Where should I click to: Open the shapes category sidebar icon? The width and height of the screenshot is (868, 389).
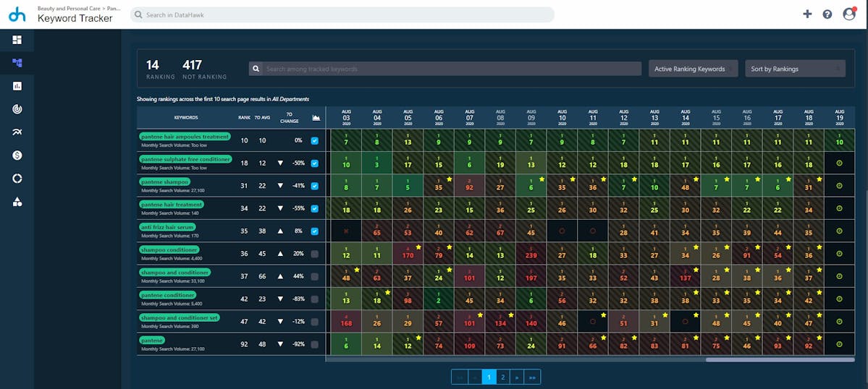[17, 202]
